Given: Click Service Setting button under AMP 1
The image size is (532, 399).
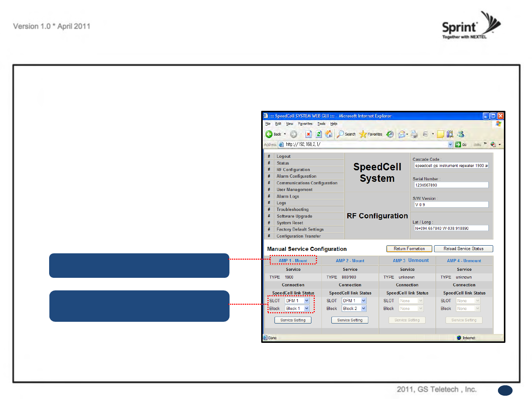Looking at the screenshot, I should [293, 320].
